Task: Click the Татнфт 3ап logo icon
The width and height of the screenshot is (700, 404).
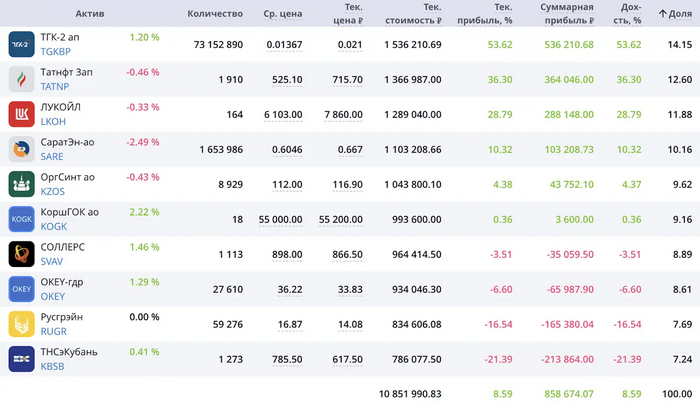Action: tap(22, 79)
